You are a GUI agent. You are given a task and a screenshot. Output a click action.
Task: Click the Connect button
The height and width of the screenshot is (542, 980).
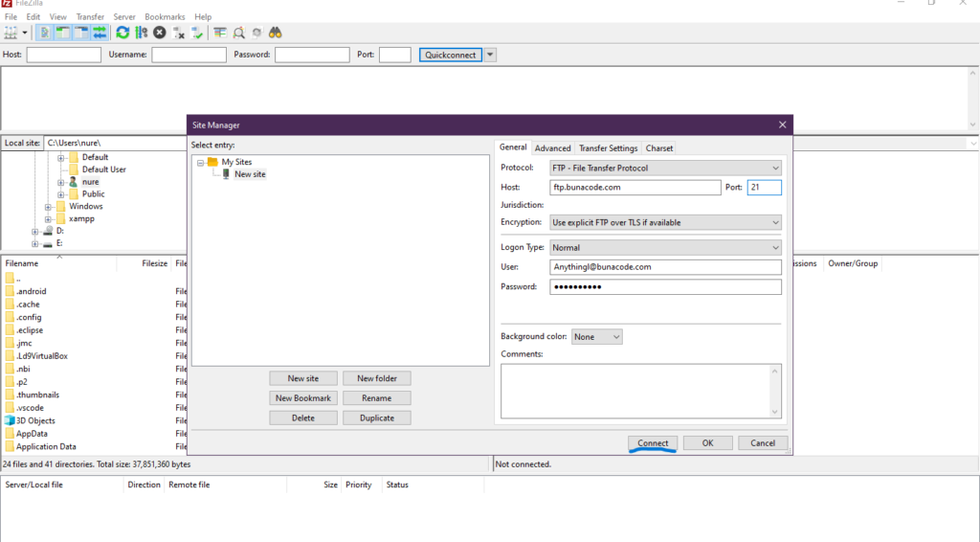coord(653,442)
